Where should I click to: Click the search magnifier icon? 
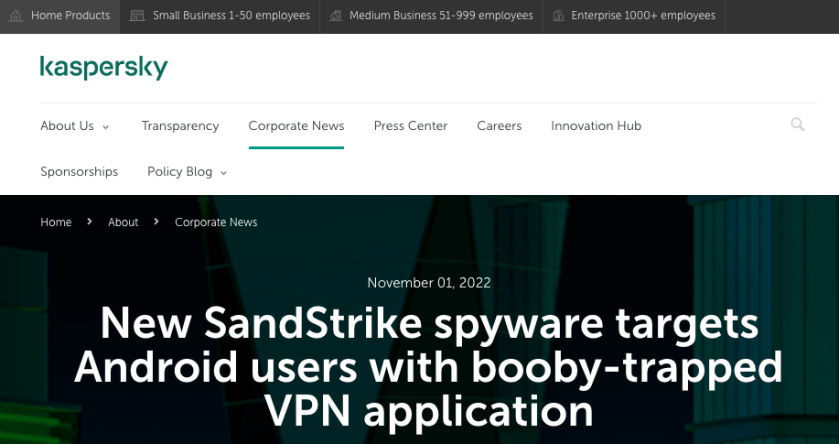[x=797, y=125]
